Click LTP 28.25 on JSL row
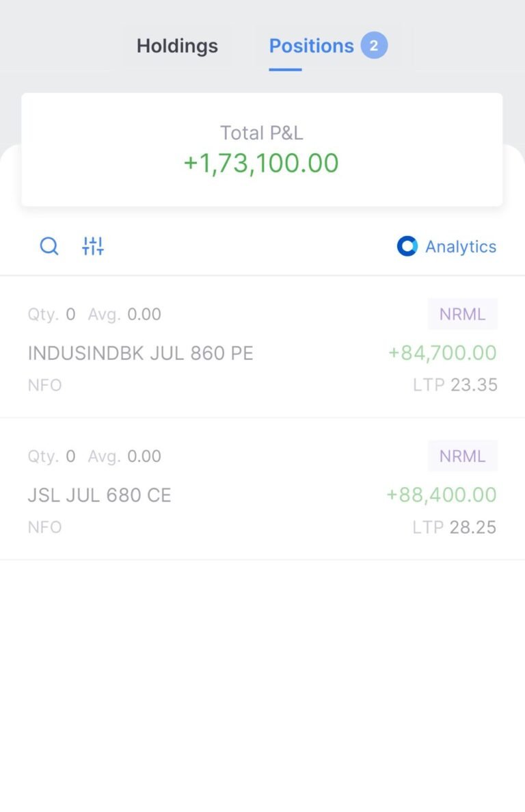The height and width of the screenshot is (812, 525). point(454,527)
